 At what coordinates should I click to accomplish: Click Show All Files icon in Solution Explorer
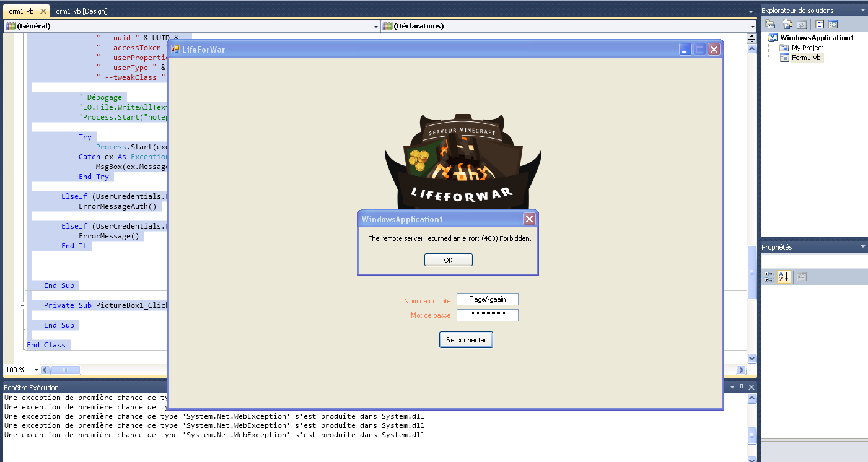[x=788, y=24]
